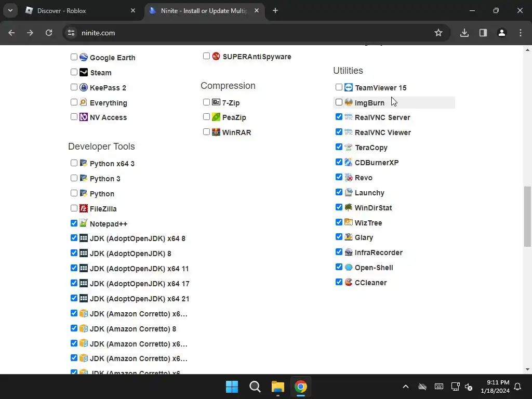Open the Chrome three-dot menu
Screen dimensions: 532x399
521,33
